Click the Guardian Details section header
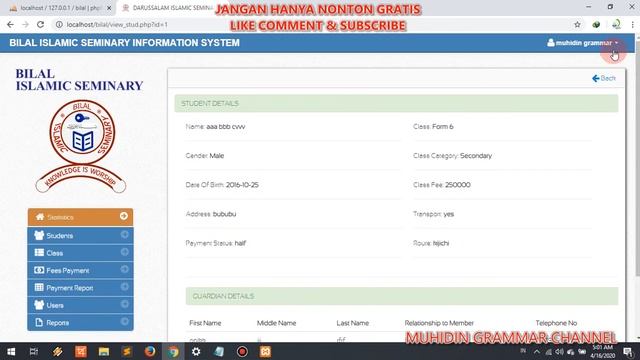The image size is (640, 360). coord(402,296)
